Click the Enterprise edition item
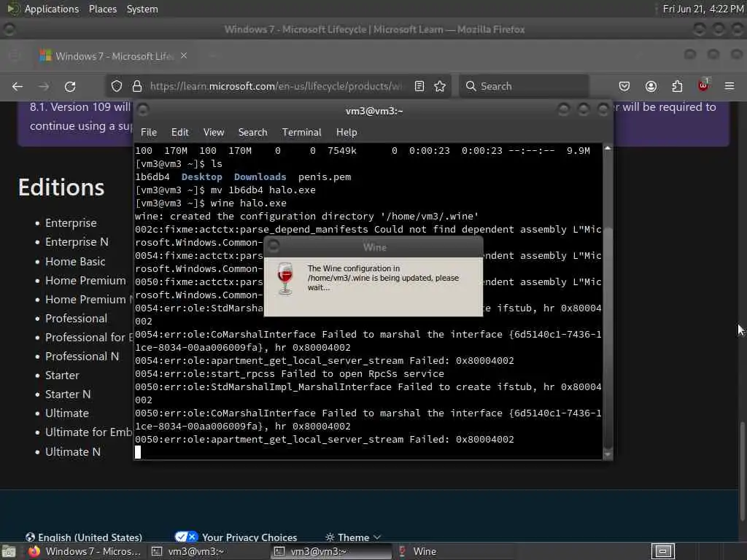 pyautogui.click(x=71, y=223)
